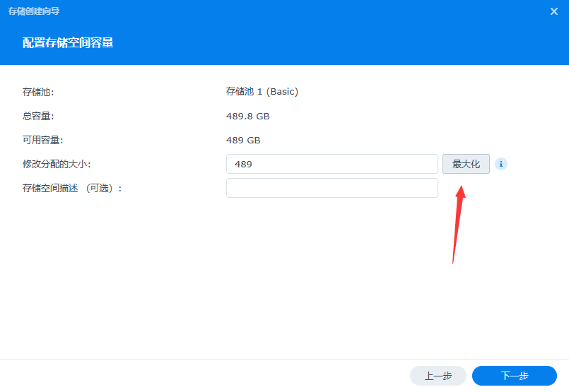Click the 修改分配的大小: label
The image size is (569, 392).
pyautogui.click(x=57, y=164)
